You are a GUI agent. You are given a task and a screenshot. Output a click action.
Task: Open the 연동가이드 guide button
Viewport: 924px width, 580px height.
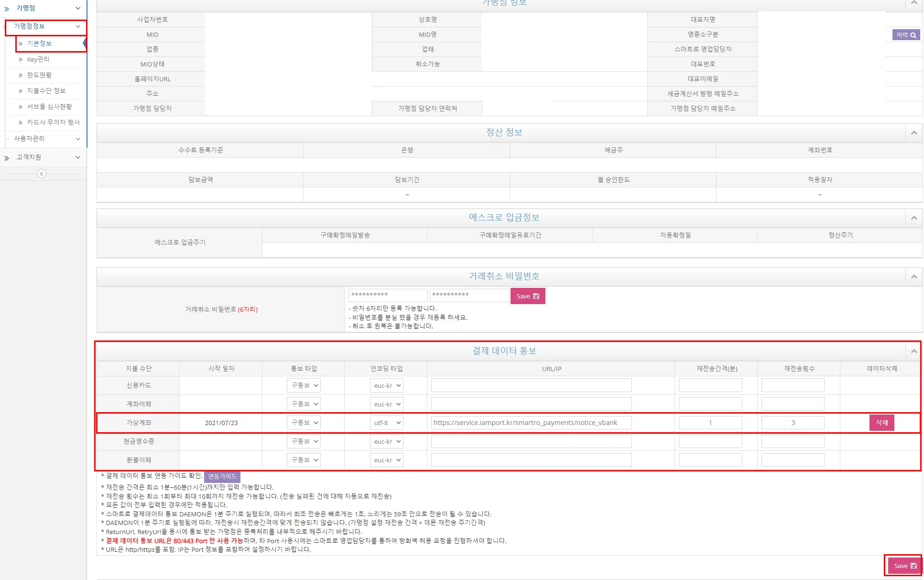[x=222, y=476]
